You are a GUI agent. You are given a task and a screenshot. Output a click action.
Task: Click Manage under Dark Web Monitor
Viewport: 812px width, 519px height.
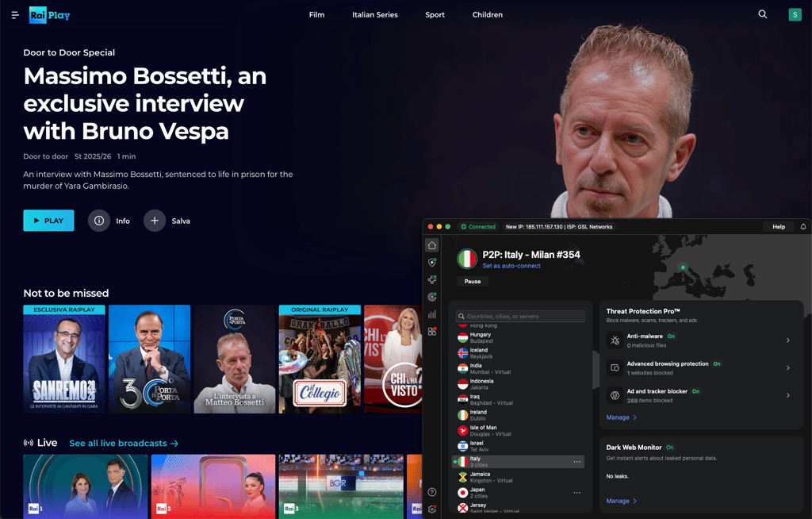click(622, 501)
